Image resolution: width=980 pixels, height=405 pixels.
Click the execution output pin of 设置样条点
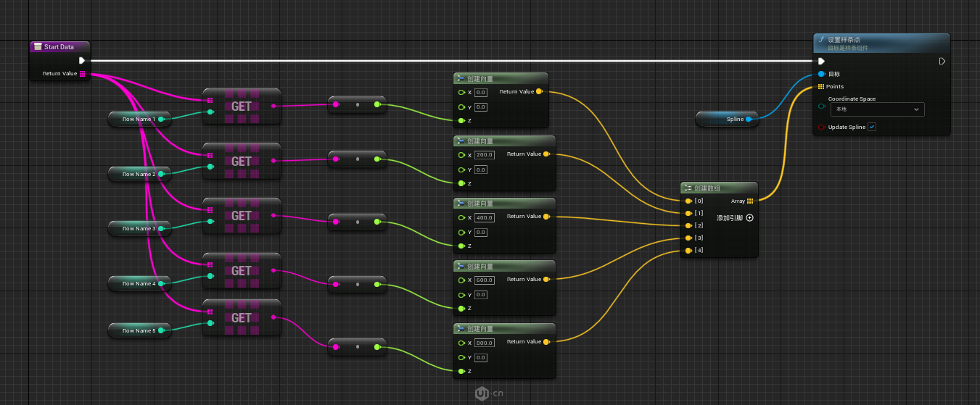pos(942,62)
